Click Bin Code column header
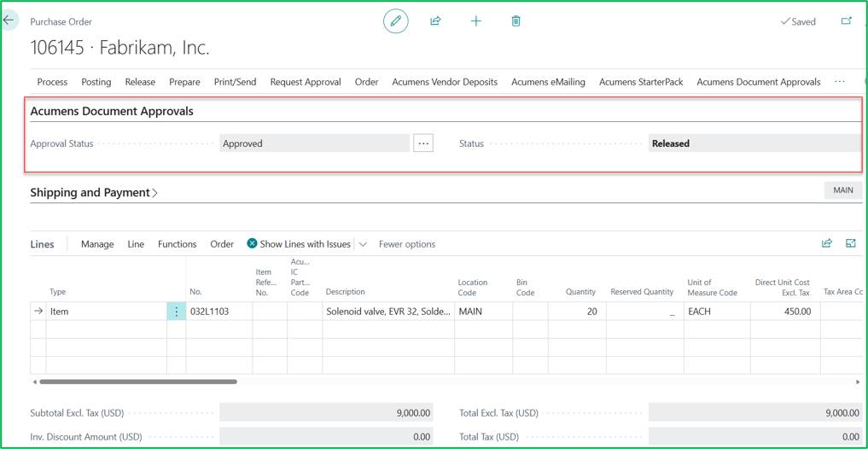The image size is (868, 449). (526, 287)
